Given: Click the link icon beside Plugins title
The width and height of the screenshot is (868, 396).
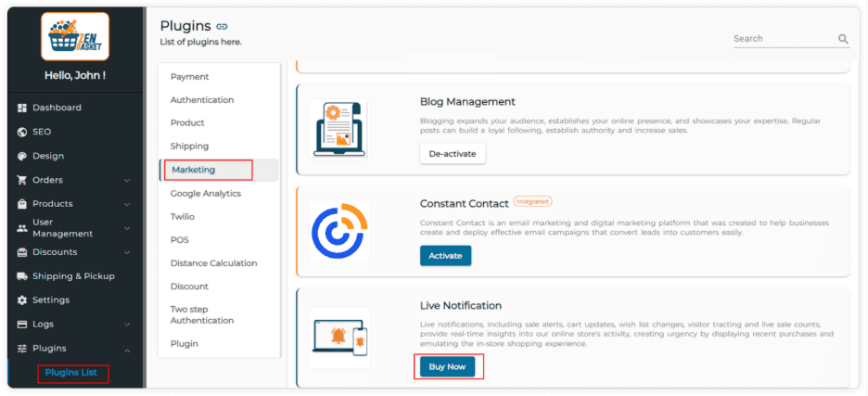Looking at the screenshot, I should point(222,26).
